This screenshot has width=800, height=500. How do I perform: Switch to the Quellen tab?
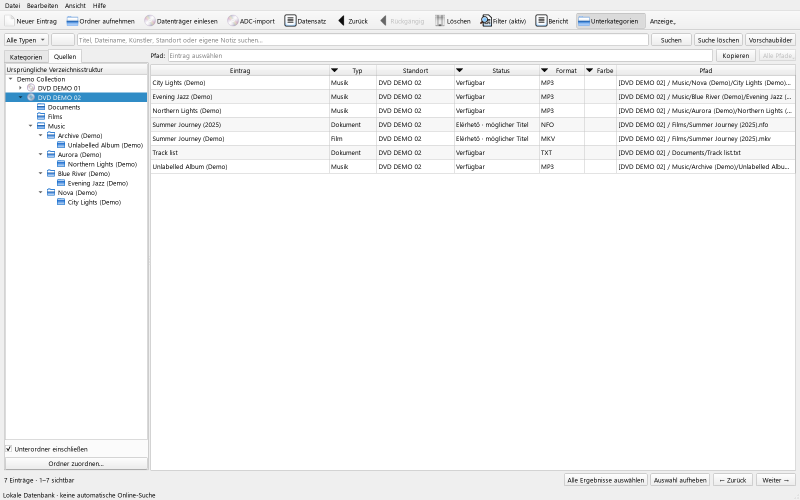[x=65, y=57]
